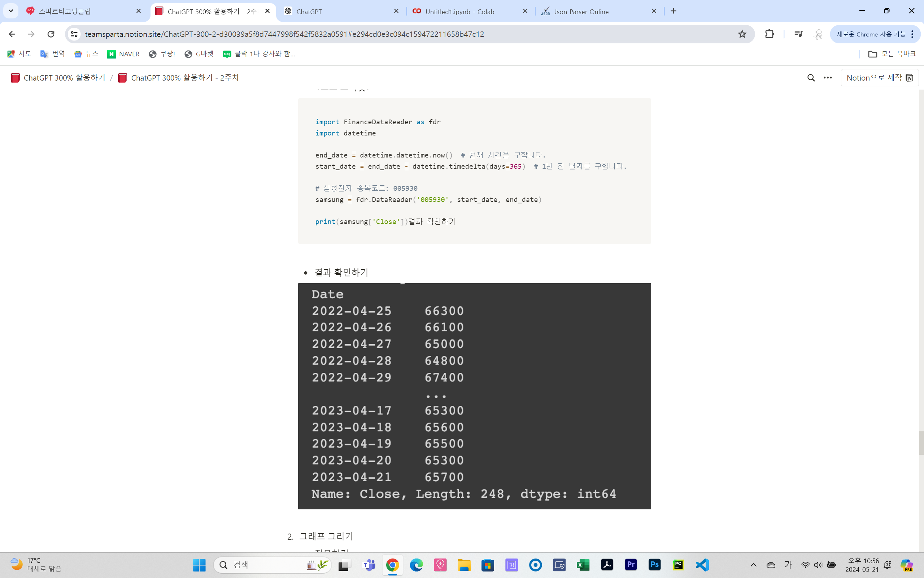Switch to the 스파르타코딩클럽 tab
Image resolution: width=924 pixels, height=578 pixels.
83,11
